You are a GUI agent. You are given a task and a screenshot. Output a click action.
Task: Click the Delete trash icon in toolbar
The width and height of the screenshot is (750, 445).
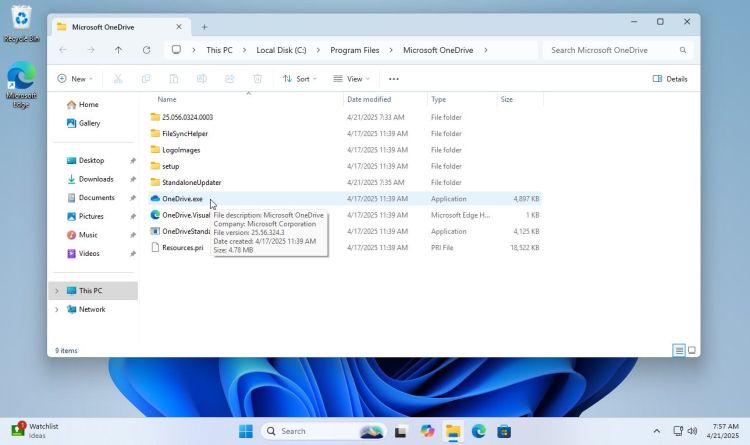(257, 78)
